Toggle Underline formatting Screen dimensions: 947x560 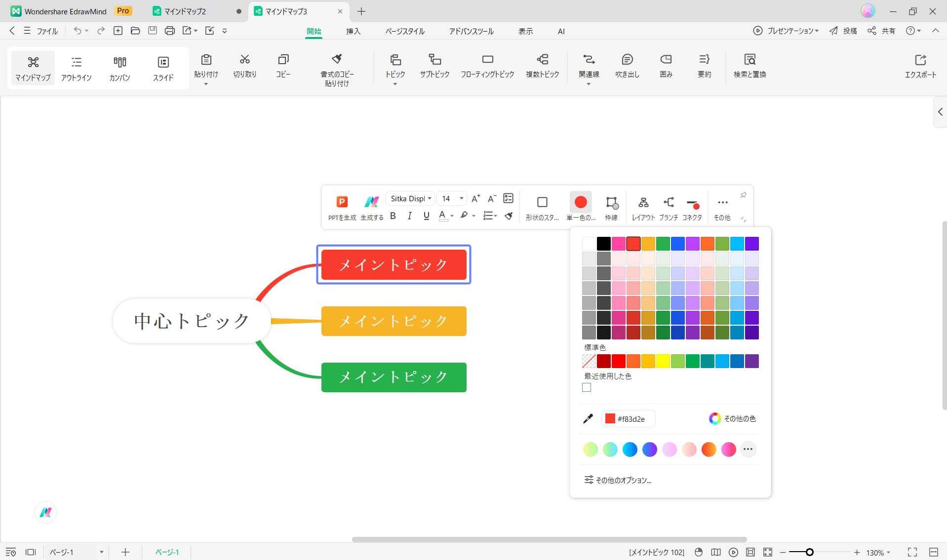(x=427, y=216)
